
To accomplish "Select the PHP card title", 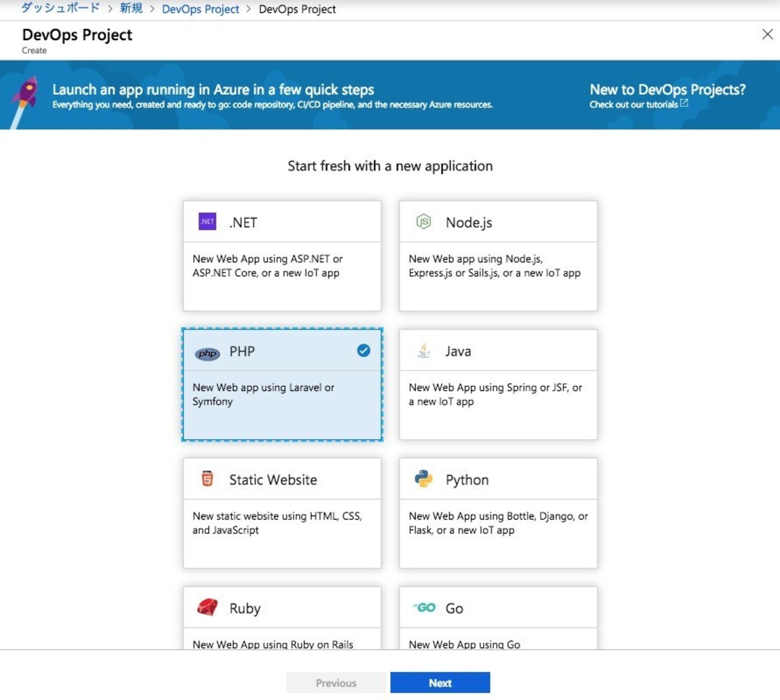I will (242, 351).
